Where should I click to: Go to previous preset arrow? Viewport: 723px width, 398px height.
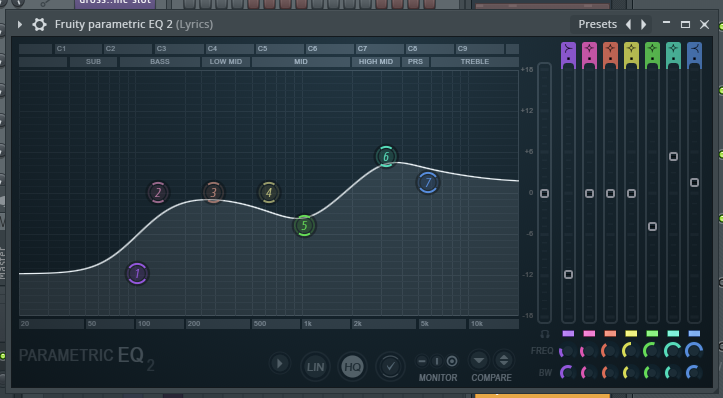pos(628,24)
